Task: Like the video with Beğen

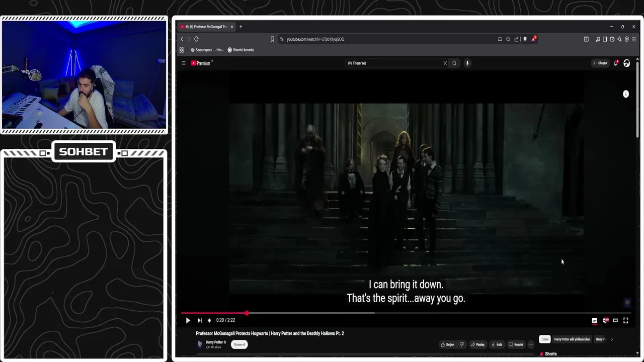Action: 447,344
